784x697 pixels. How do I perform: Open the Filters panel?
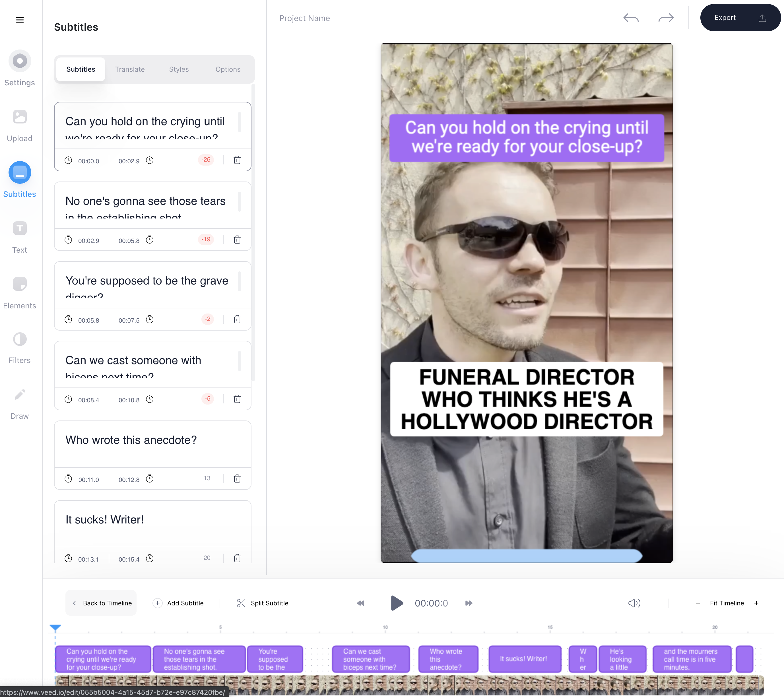point(20,339)
